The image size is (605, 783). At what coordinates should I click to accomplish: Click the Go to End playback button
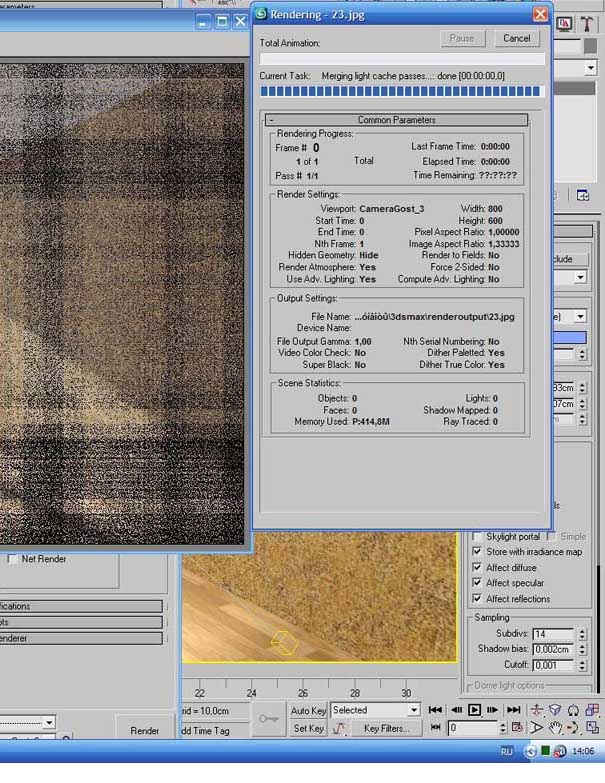coord(513,710)
